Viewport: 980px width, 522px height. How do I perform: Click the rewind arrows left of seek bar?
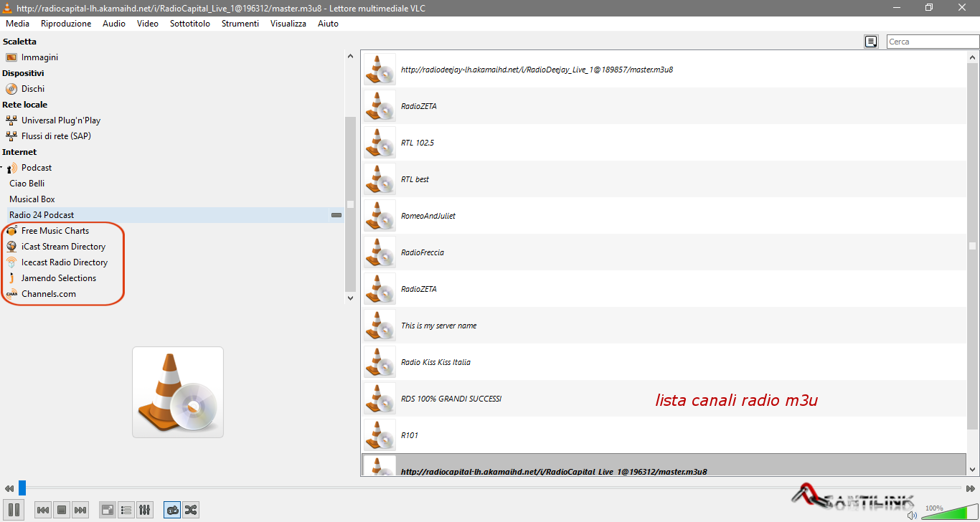click(9, 488)
